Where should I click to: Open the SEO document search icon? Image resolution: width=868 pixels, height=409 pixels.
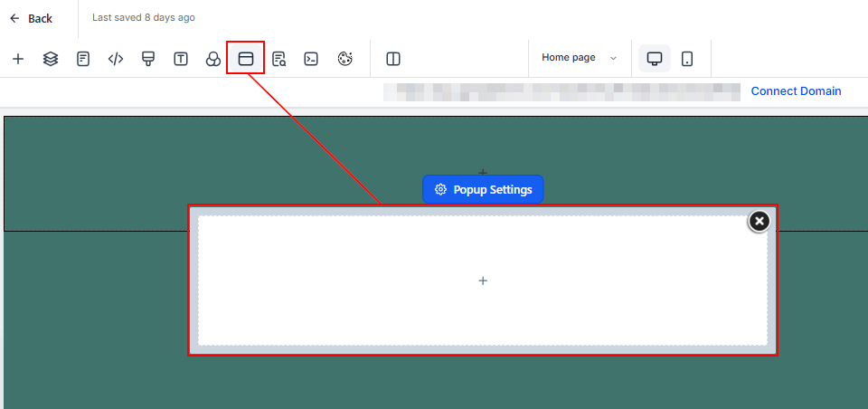(279, 59)
